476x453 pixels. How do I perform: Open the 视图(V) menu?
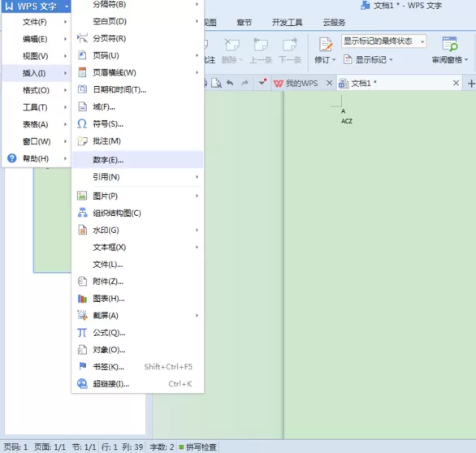pyautogui.click(x=36, y=56)
